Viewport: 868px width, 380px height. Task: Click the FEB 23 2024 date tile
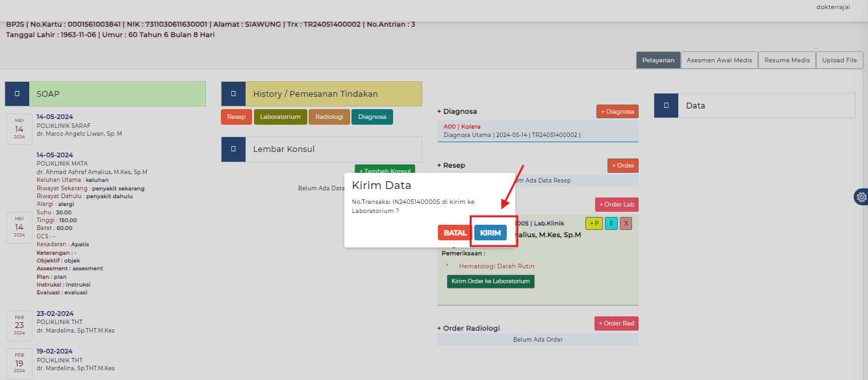(19, 325)
